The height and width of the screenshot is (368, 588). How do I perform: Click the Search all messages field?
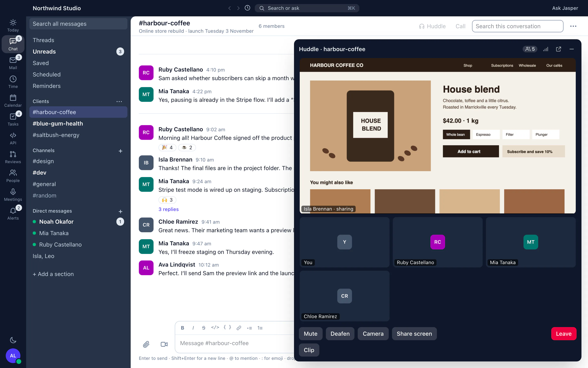click(78, 24)
